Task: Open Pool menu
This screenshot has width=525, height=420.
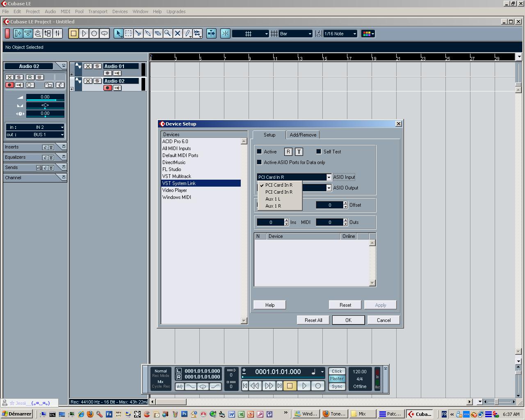Action: coord(79,11)
